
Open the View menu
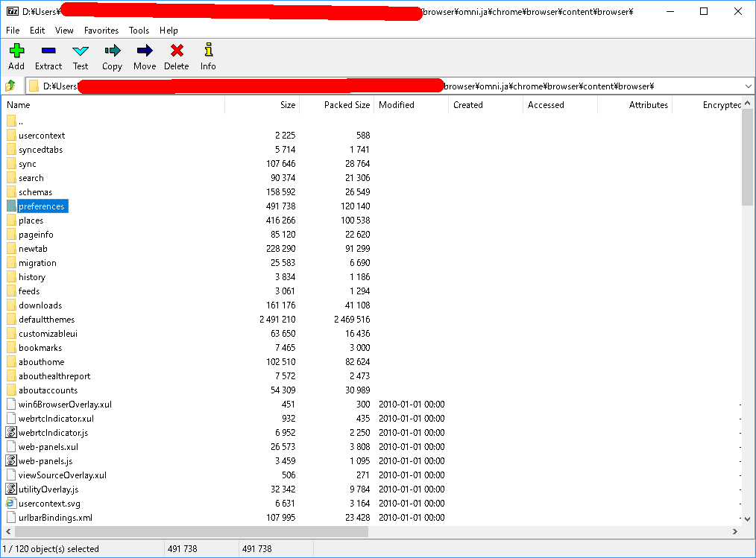64,31
